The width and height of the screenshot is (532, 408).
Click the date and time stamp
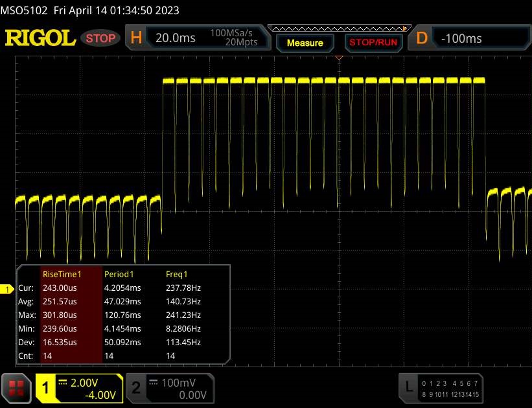click(x=117, y=10)
